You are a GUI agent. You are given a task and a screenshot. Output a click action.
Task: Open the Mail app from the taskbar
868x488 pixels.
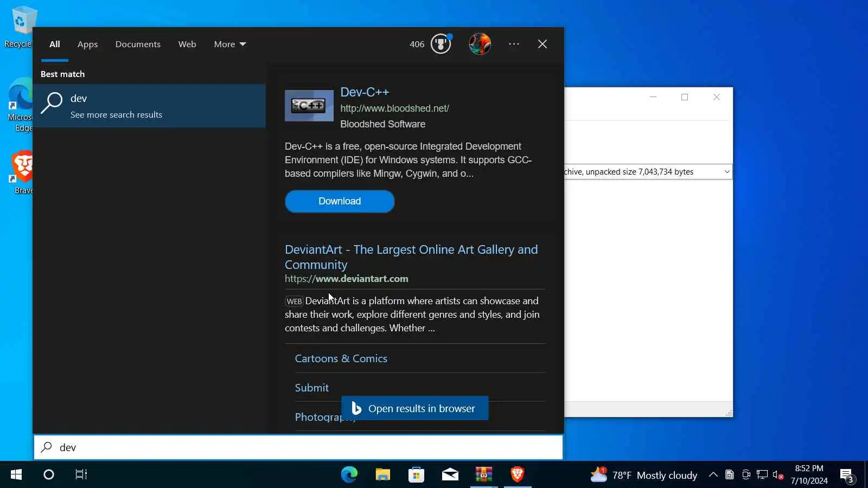click(450, 474)
